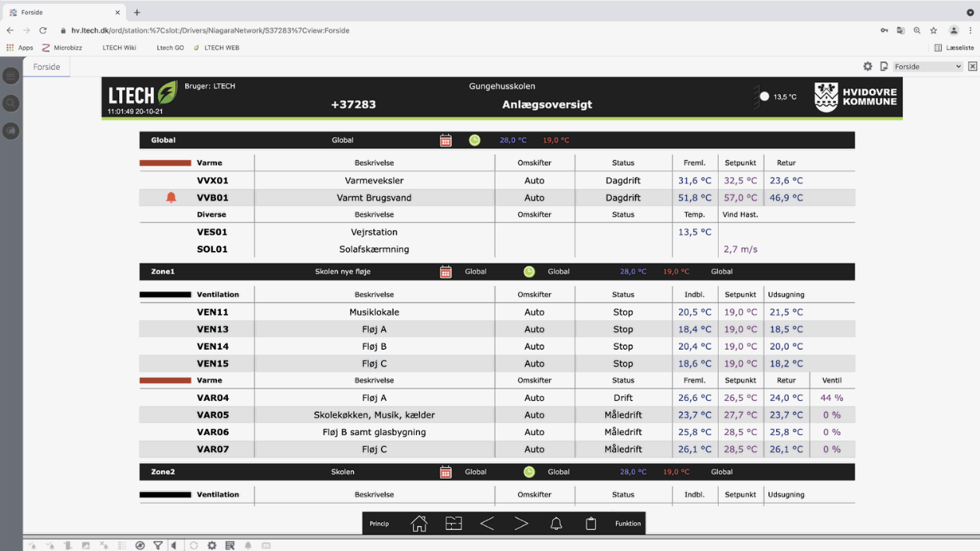Click the Funktion button
Image resolution: width=980 pixels, height=551 pixels.
click(628, 524)
